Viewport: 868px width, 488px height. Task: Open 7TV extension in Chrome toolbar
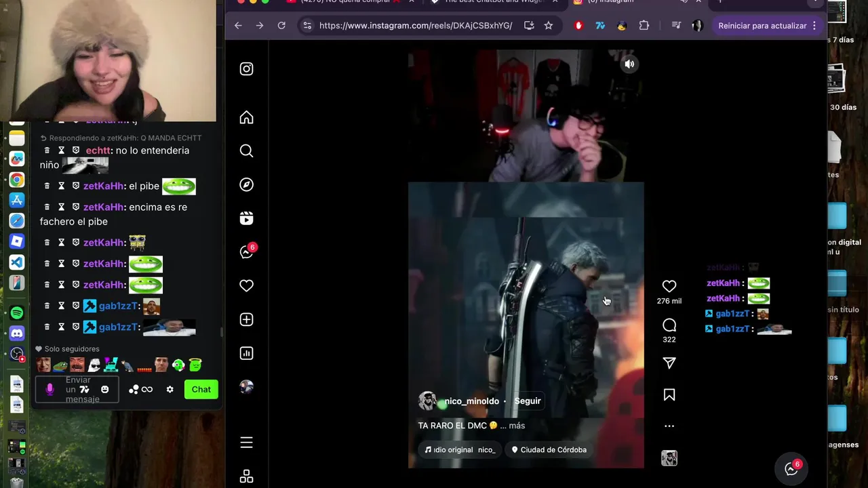pos(600,26)
